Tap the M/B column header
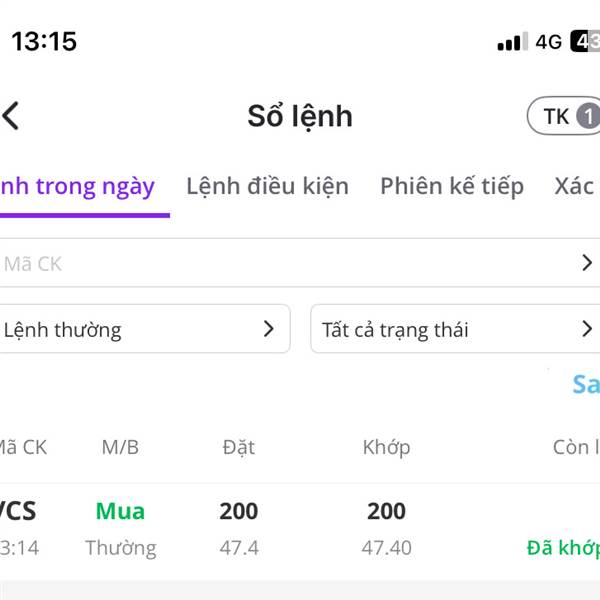The height and width of the screenshot is (600, 600). pyautogui.click(x=120, y=447)
